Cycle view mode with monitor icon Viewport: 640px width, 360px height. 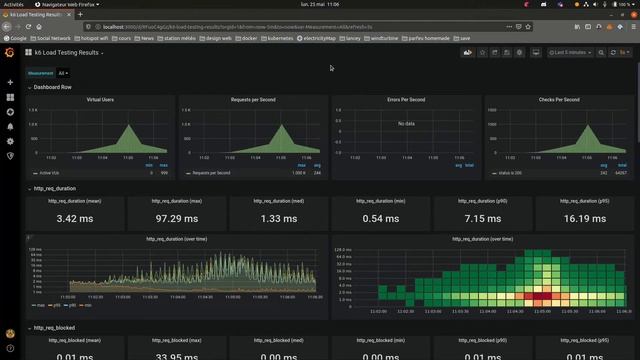click(x=536, y=53)
